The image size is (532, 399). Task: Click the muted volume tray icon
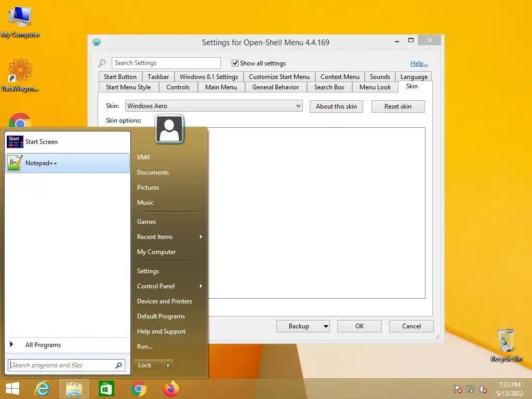click(x=483, y=389)
